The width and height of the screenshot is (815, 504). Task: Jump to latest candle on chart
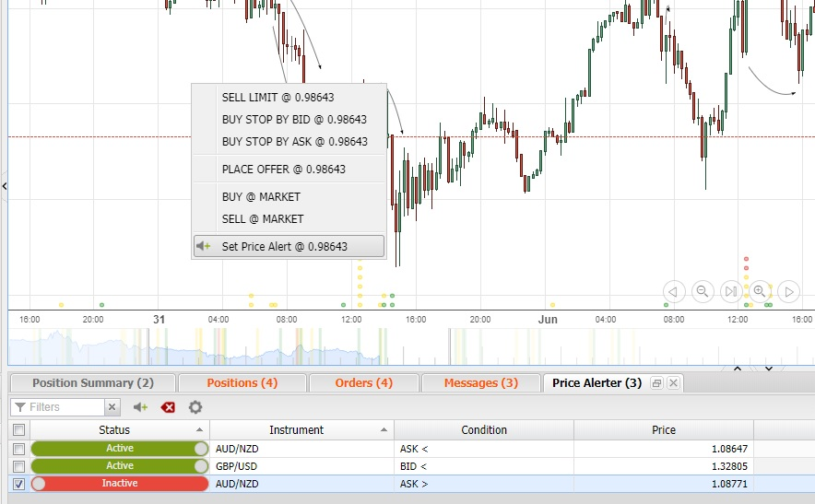[x=731, y=291]
